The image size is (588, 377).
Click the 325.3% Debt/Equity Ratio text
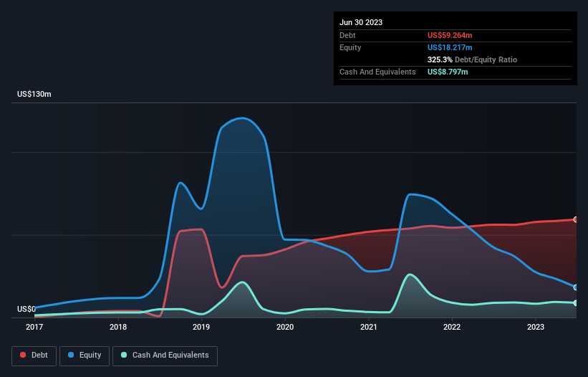(472, 59)
